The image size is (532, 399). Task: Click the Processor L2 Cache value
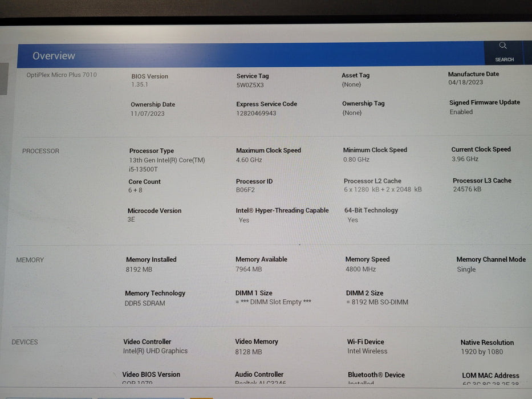(x=383, y=189)
